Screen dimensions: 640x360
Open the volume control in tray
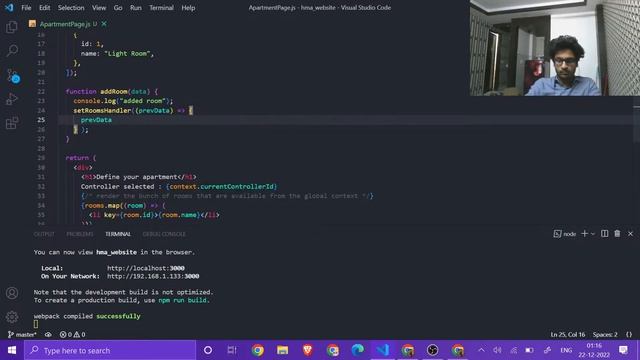497,350
